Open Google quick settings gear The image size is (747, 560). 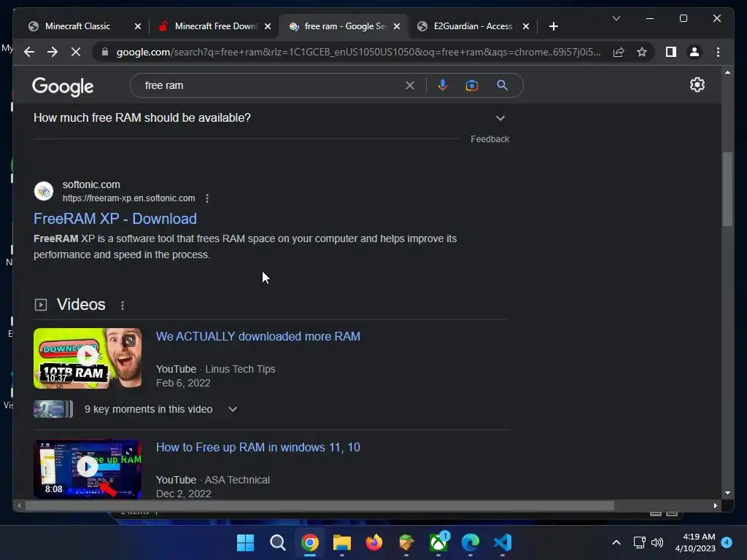(697, 85)
